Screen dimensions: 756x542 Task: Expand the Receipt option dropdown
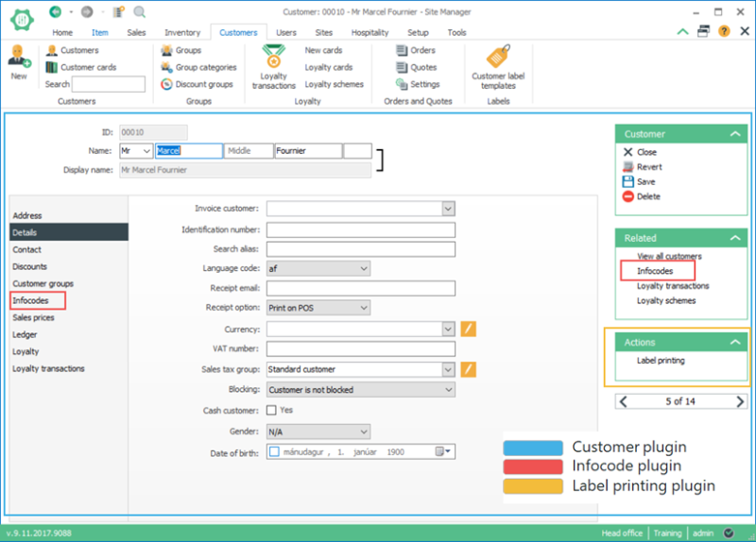[364, 308]
